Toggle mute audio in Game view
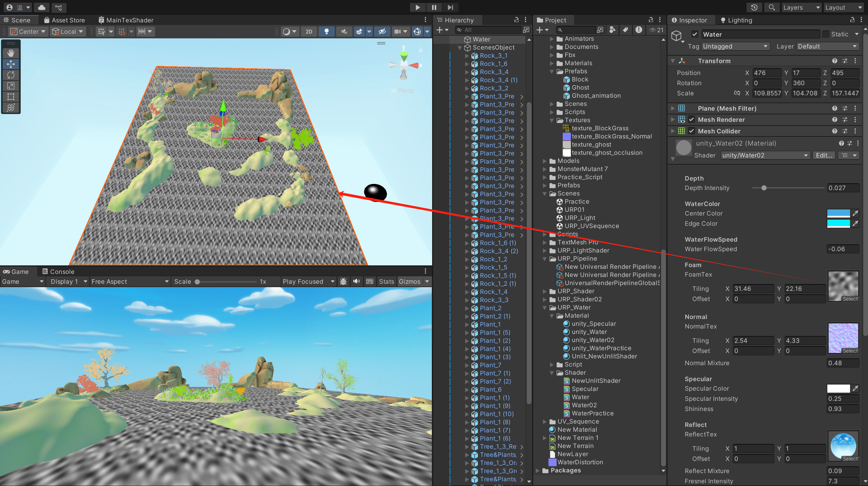The image size is (868, 486). (x=356, y=281)
